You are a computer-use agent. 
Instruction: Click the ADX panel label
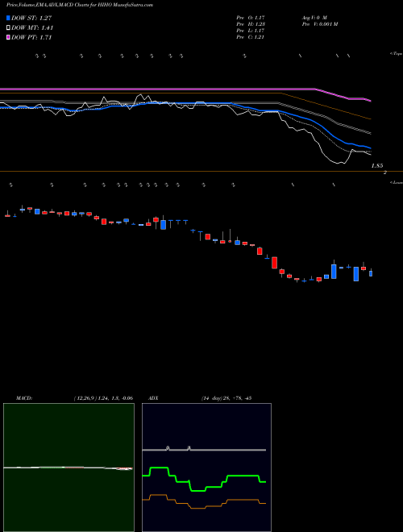(153, 398)
